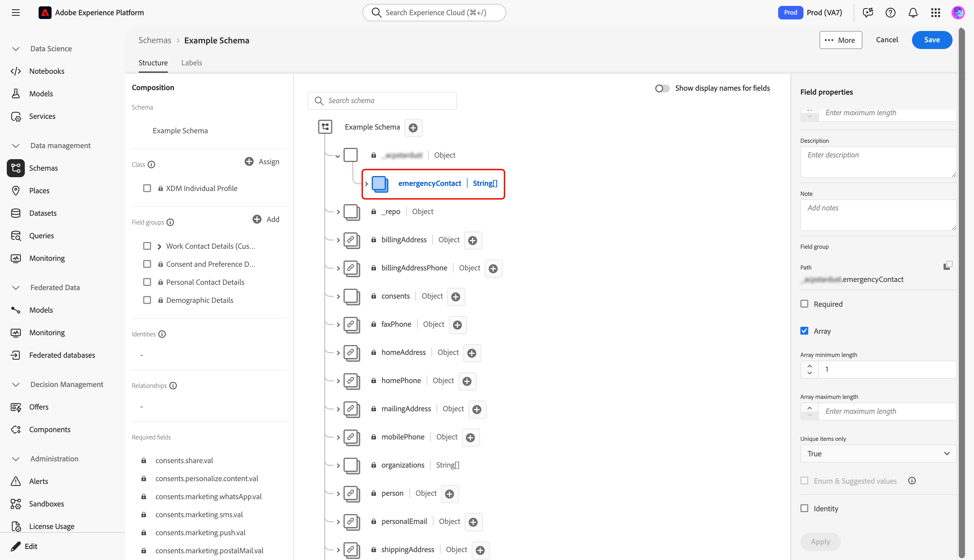The height and width of the screenshot is (560, 974).
Task: Switch to the Labels tab
Action: pyautogui.click(x=191, y=63)
